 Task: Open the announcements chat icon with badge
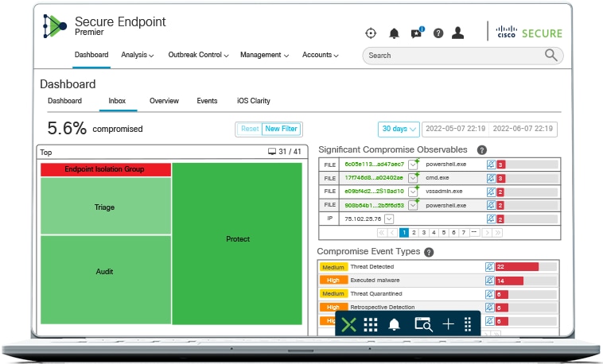click(416, 33)
